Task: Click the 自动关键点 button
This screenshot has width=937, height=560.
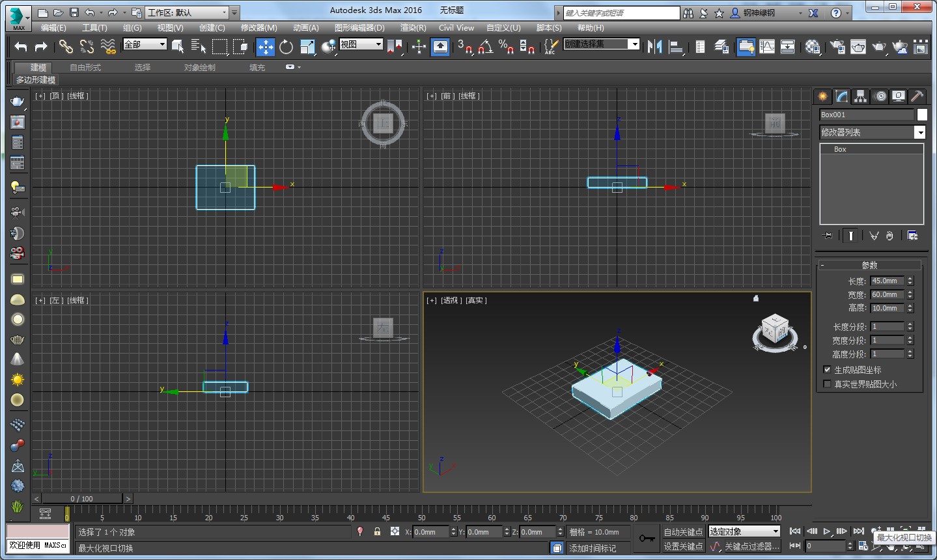Action: point(683,532)
